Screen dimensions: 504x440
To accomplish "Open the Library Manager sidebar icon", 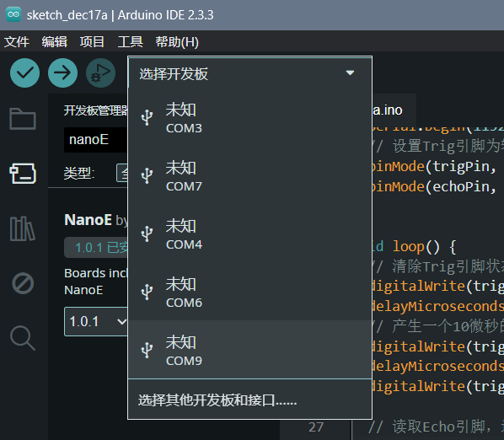I will 23,228.
